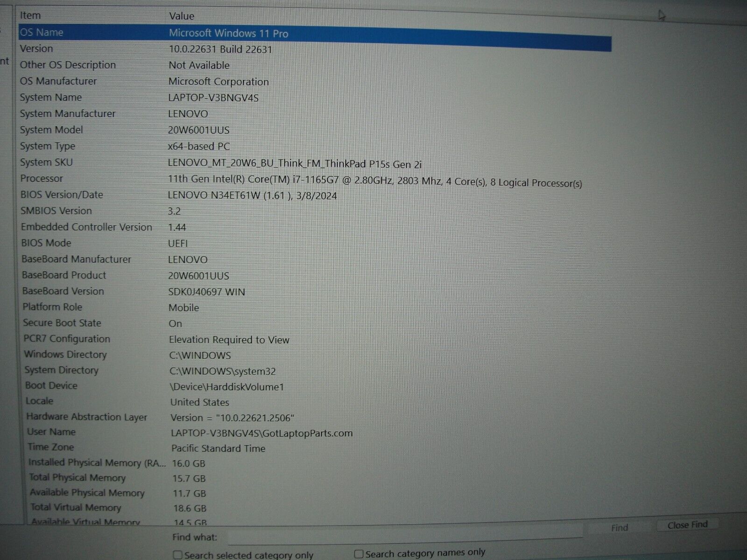Click Locale value 'United States'

(200, 402)
